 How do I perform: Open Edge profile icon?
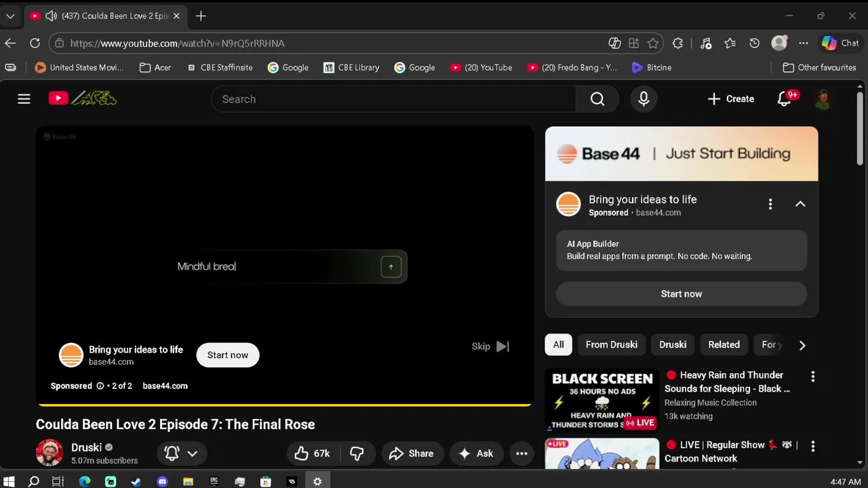pos(779,43)
